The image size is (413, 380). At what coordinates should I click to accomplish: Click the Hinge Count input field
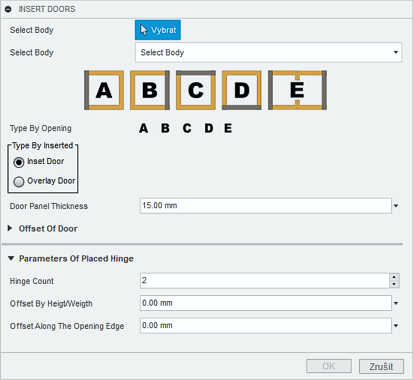tap(265, 280)
